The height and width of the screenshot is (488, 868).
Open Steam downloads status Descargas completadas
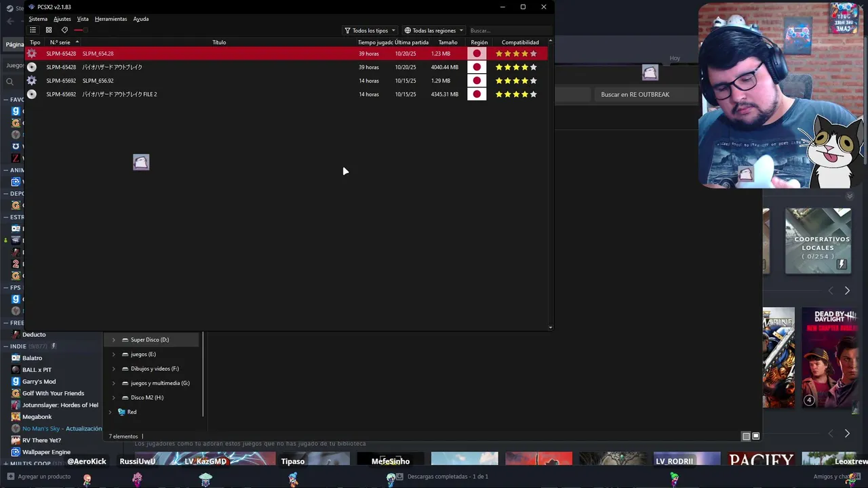click(442, 476)
